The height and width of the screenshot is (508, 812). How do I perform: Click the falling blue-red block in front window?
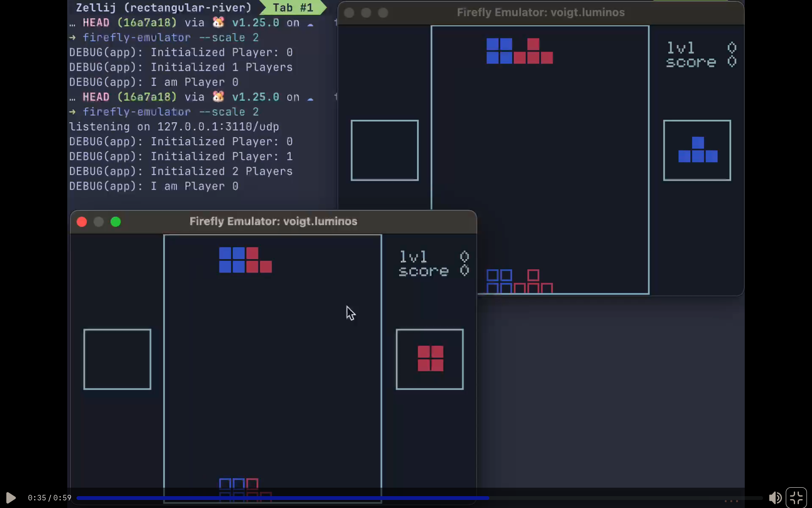[245, 260]
